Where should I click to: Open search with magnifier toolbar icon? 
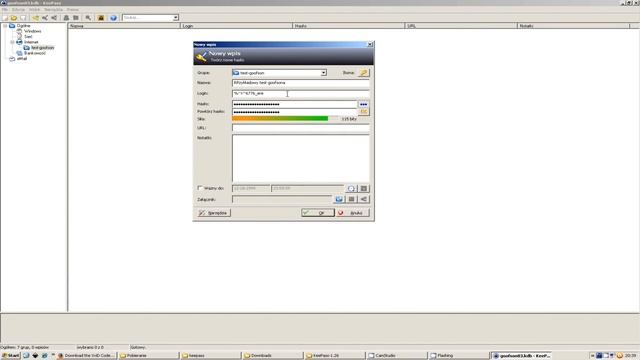[x=88, y=18]
